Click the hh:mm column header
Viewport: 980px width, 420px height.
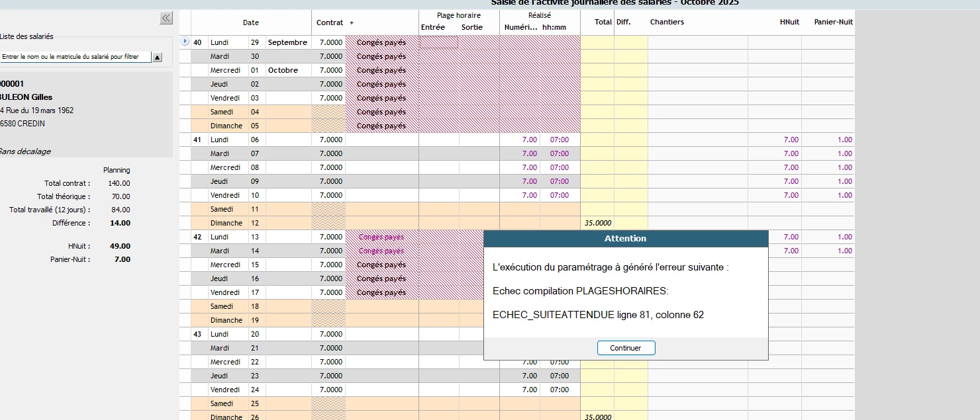(x=554, y=27)
